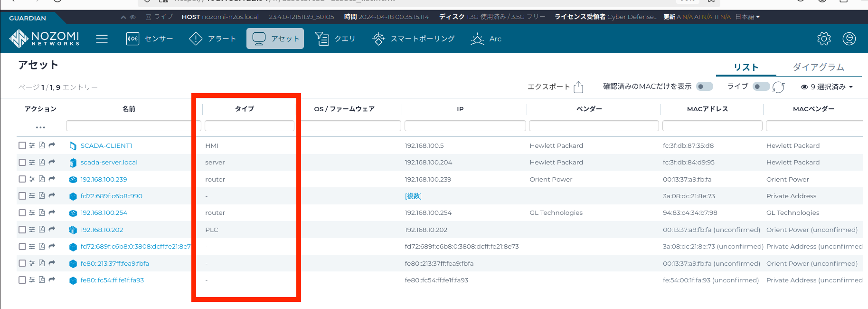868x309 pixels.
Task: Click the hamburger menu icon
Action: click(102, 39)
